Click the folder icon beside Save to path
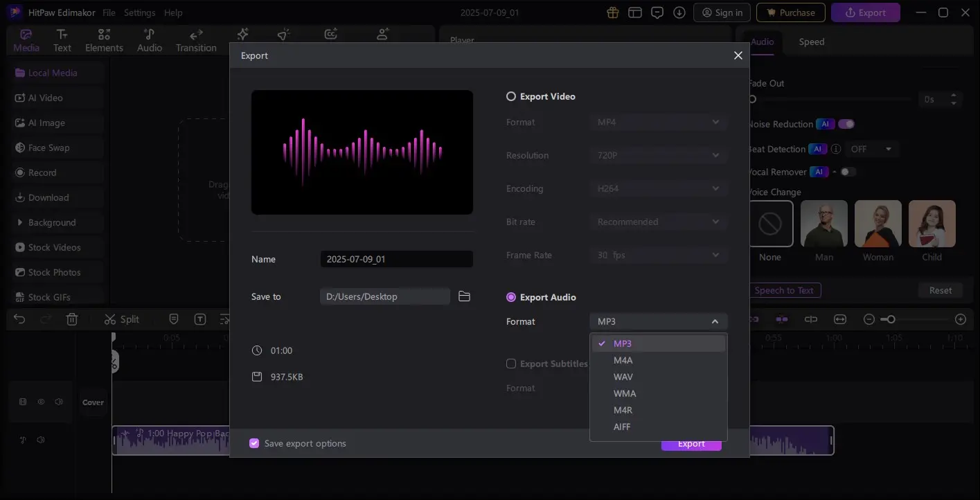980x500 pixels. [x=464, y=296]
